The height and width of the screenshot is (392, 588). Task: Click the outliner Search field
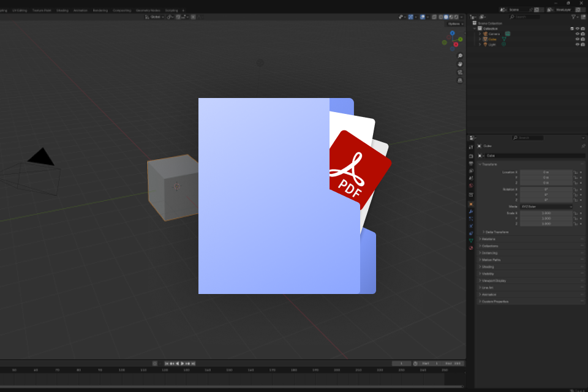[525, 17]
